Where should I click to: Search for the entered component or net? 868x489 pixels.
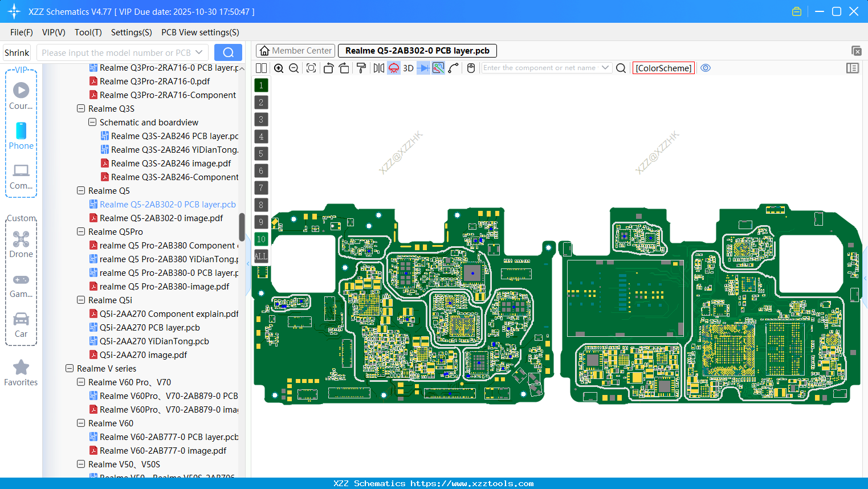[621, 68]
